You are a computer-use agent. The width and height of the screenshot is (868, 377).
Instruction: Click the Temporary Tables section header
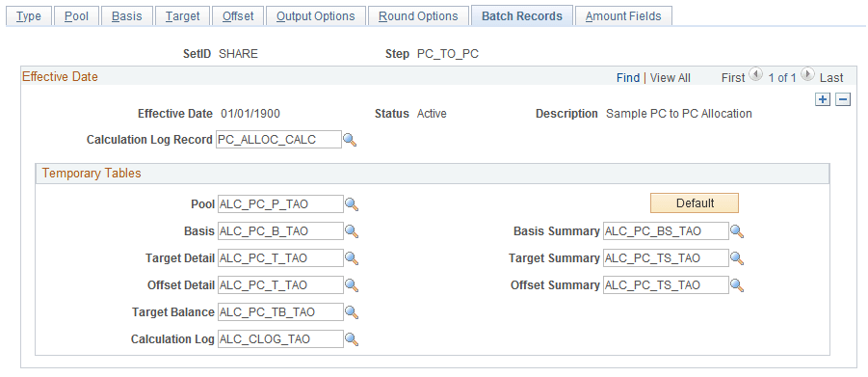tap(433, 173)
